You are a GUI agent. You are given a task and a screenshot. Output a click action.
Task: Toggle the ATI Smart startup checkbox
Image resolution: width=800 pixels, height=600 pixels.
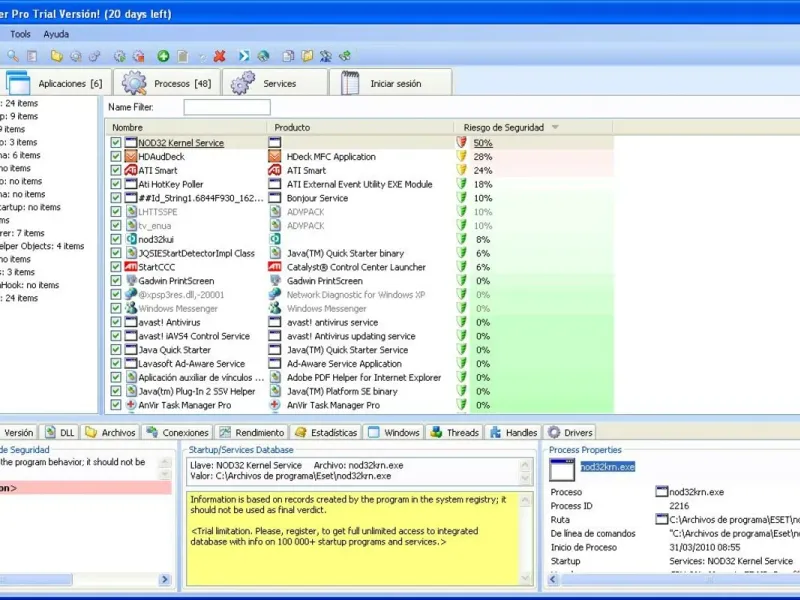116,170
